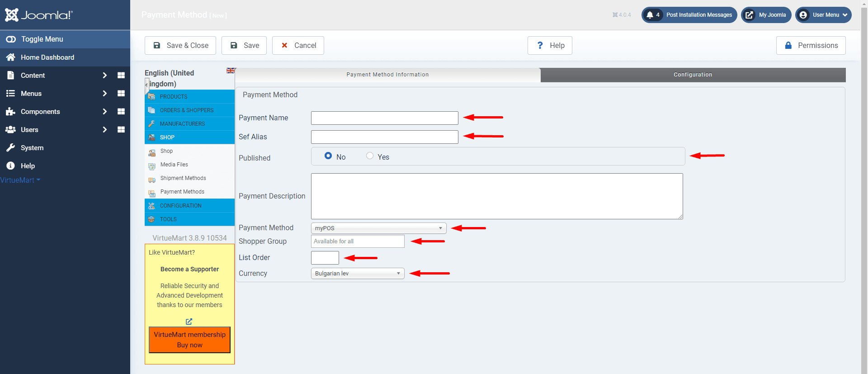Click the Payment Methods icon

[152, 193]
